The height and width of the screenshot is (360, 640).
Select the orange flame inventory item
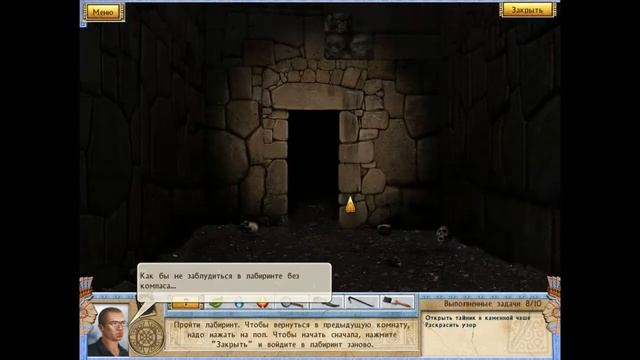[263, 303]
